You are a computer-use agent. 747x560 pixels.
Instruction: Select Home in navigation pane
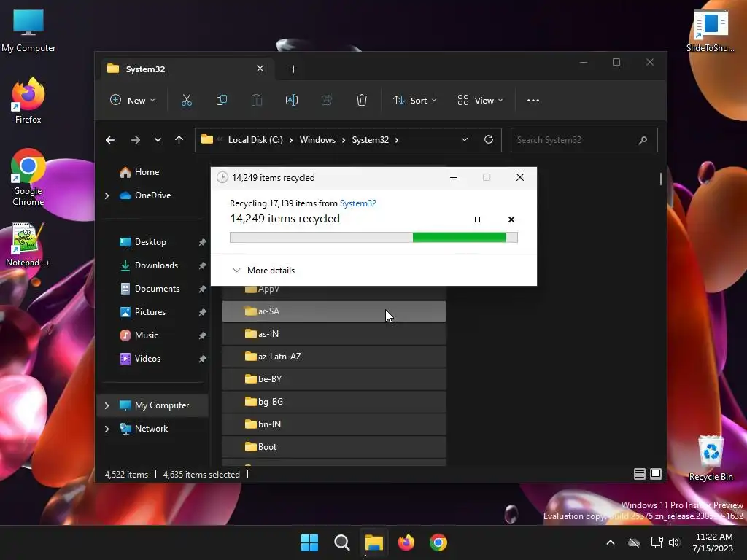point(147,172)
